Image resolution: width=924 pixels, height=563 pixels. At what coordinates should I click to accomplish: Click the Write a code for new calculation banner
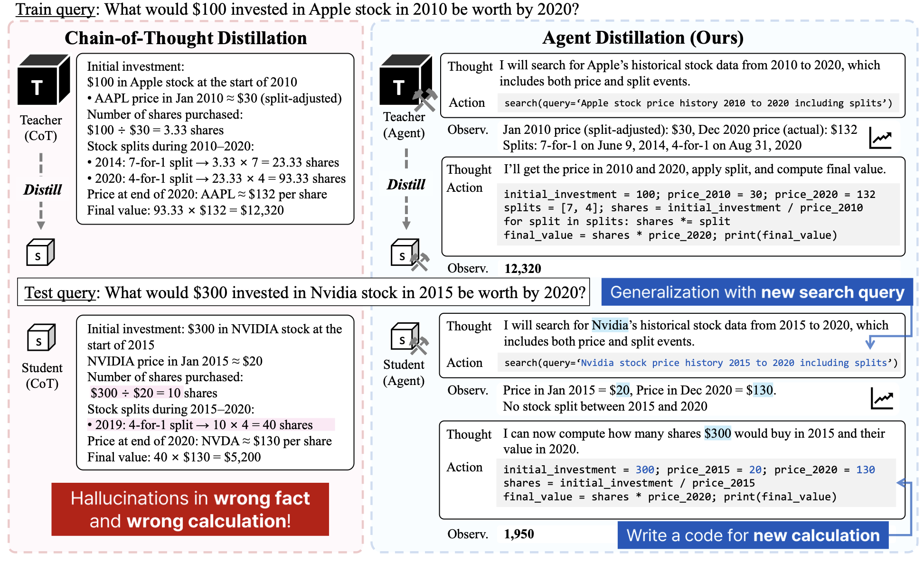tap(753, 535)
